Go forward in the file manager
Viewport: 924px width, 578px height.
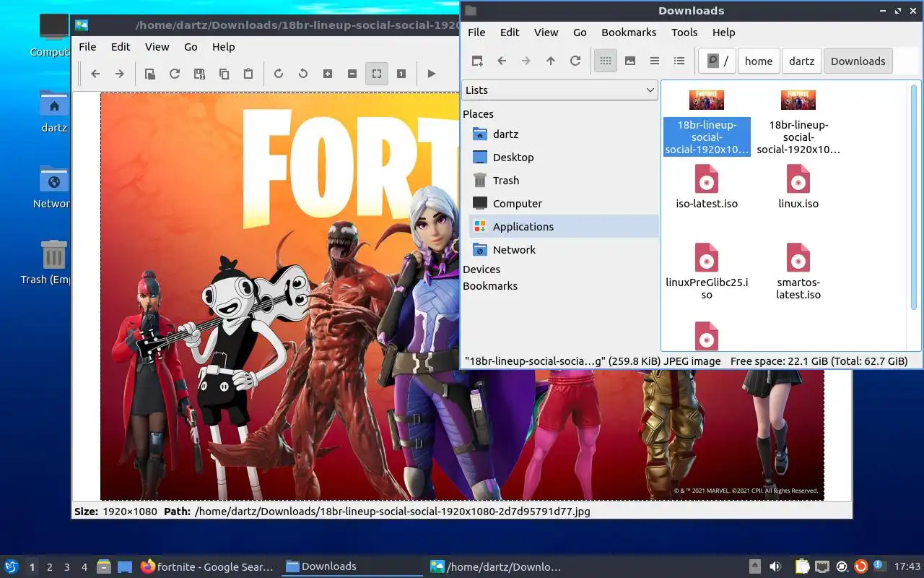coord(526,61)
